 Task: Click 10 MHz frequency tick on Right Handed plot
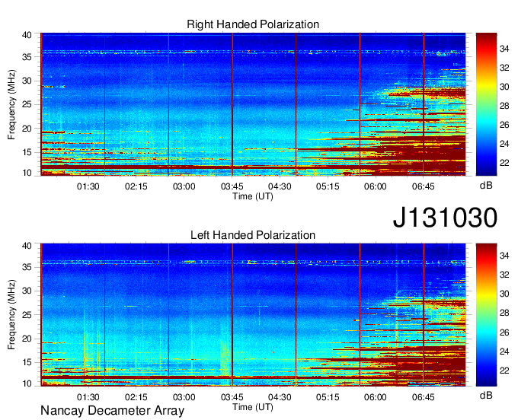[x=27, y=173]
